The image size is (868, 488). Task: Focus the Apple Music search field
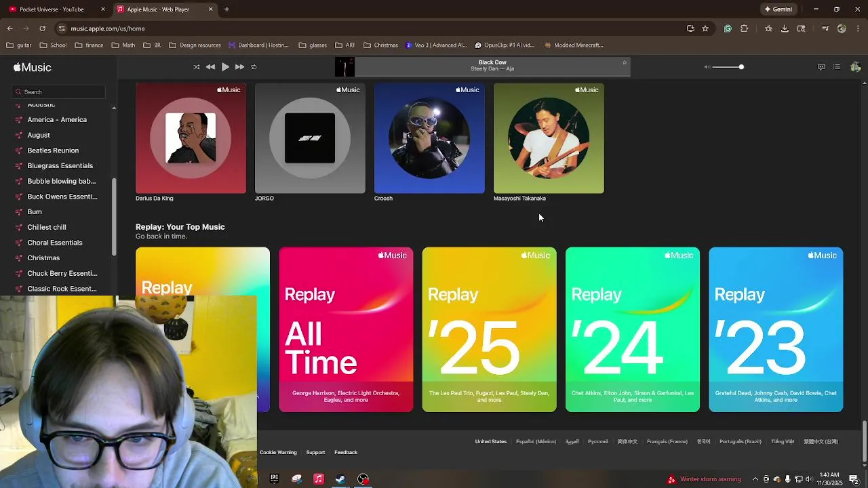point(60,91)
